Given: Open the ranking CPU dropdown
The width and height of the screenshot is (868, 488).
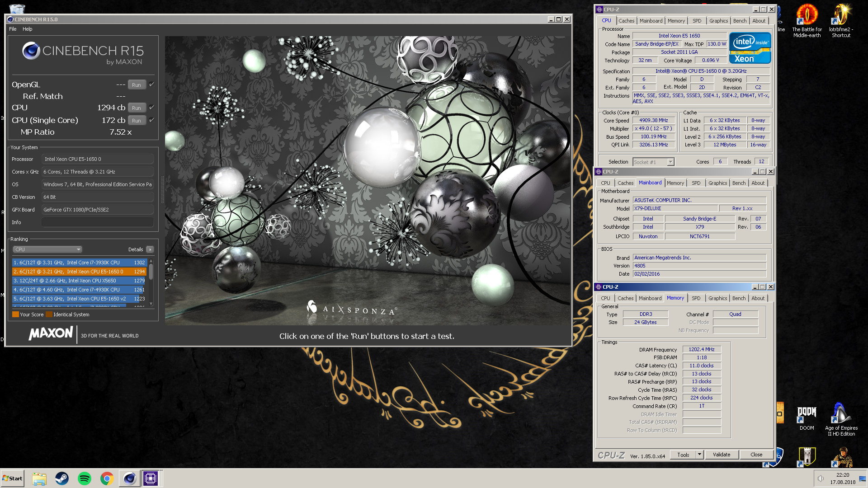Looking at the screenshot, I should coord(47,249).
